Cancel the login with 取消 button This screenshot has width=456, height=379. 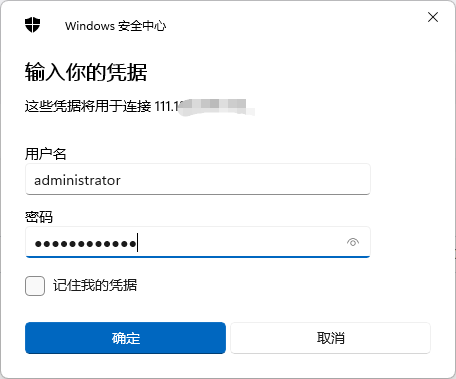click(x=330, y=338)
